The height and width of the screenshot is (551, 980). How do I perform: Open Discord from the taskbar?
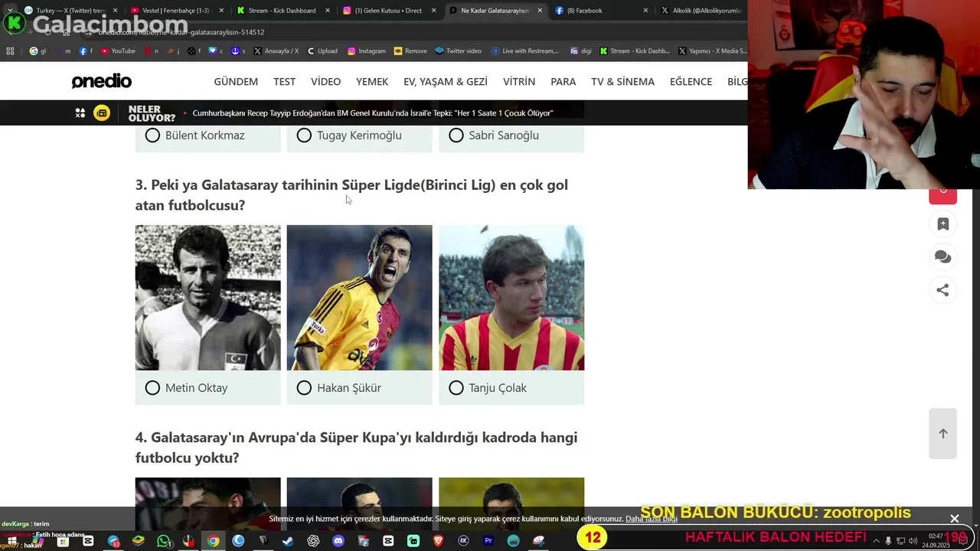338,541
